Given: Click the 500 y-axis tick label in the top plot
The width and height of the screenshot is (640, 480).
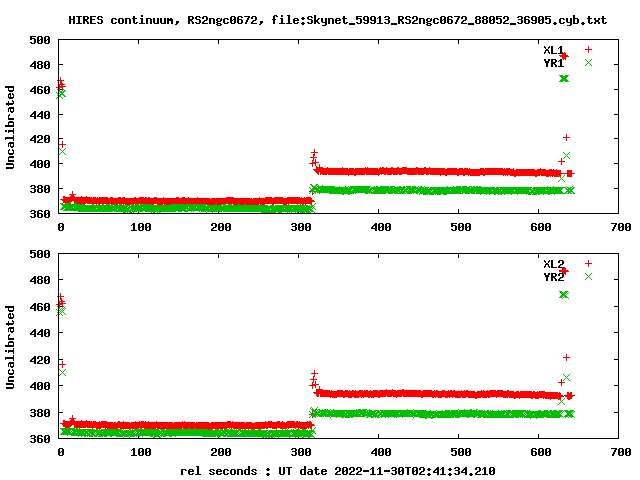Looking at the screenshot, I should 40,40.
